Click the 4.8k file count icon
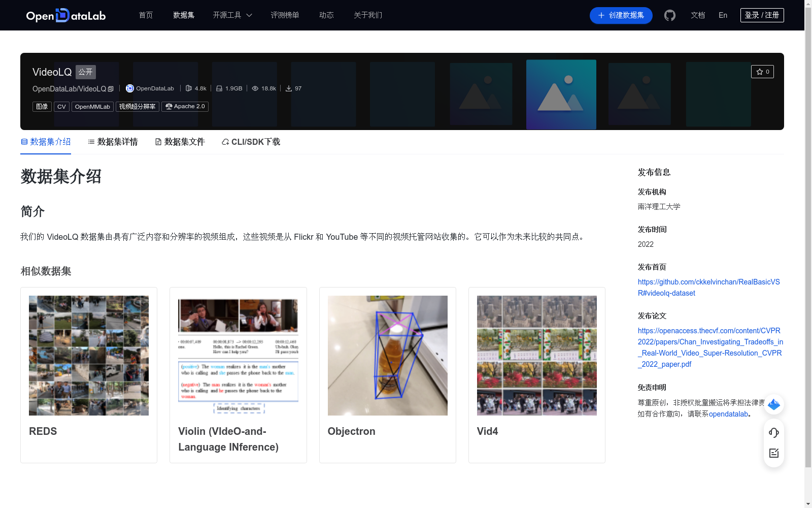Screen dimensions: 812x508 point(189,88)
